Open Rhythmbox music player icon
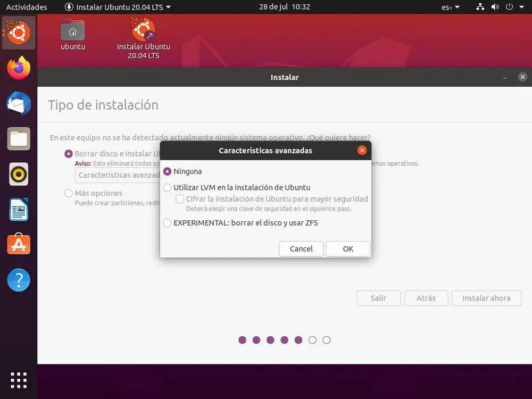Screen dimensions: 532x399 (19, 174)
